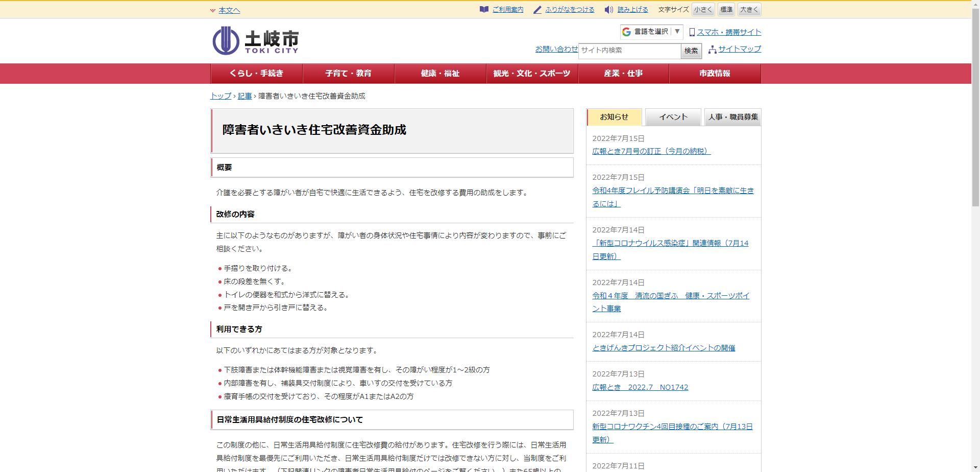Go to 記事 in the breadcrumb
Screen dimensions: 980x472
(x=244, y=96)
